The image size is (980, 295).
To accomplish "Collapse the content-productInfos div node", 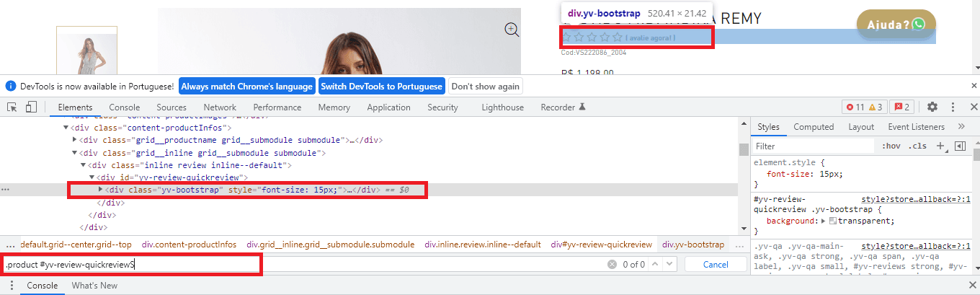I will [66, 128].
